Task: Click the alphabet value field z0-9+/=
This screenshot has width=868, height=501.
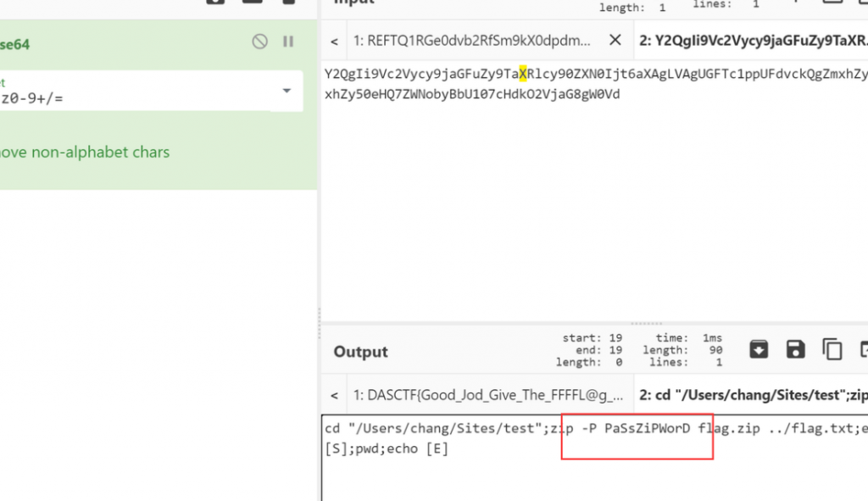Action: [127, 98]
